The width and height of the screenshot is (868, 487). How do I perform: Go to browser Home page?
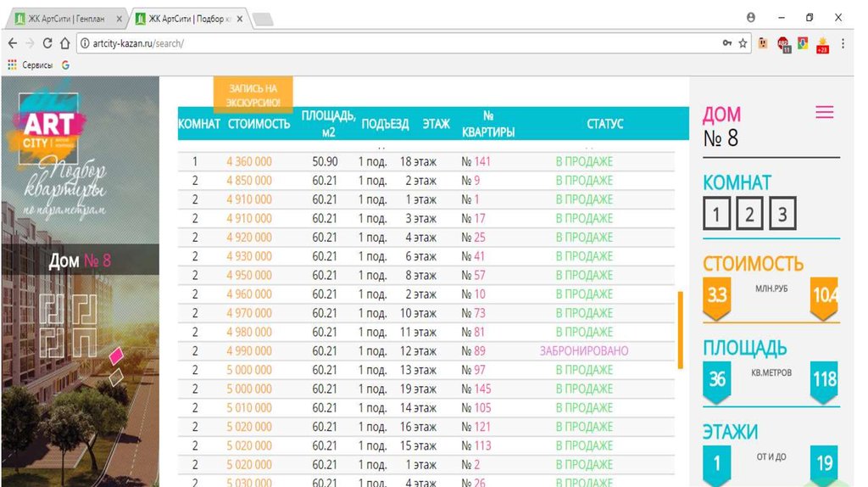point(65,43)
